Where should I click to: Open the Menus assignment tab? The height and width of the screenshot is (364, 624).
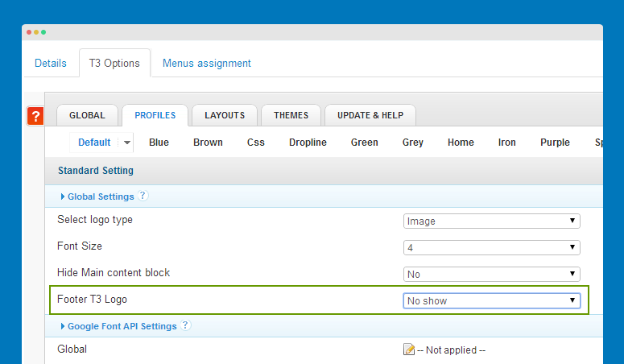click(207, 63)
